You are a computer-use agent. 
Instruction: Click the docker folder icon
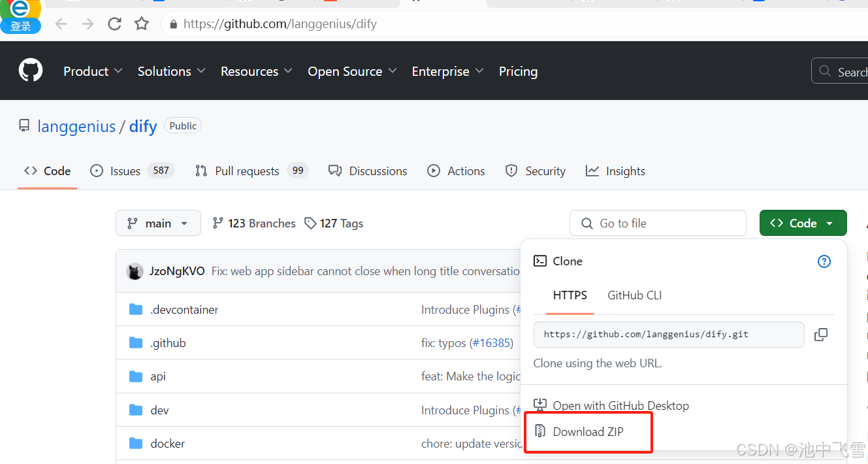tap(136, 443)
